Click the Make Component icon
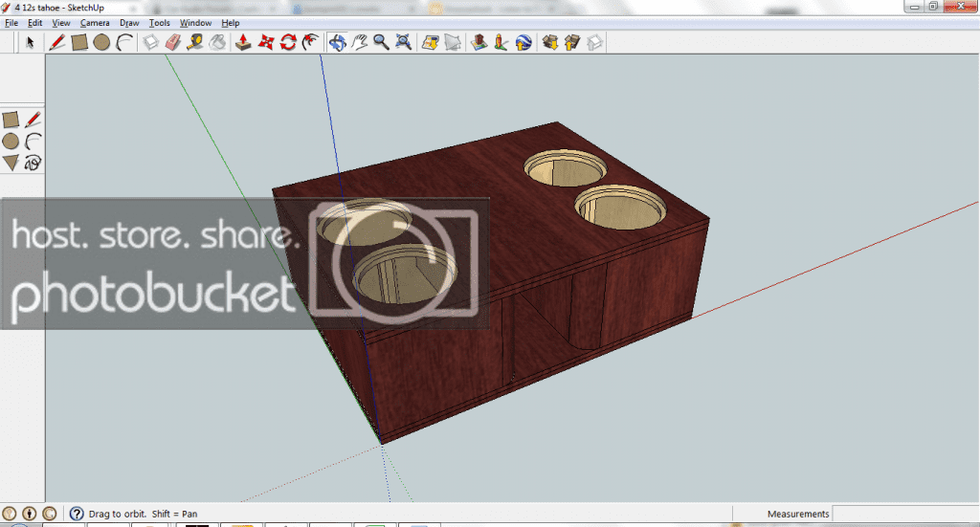 (x=150, y=42)
